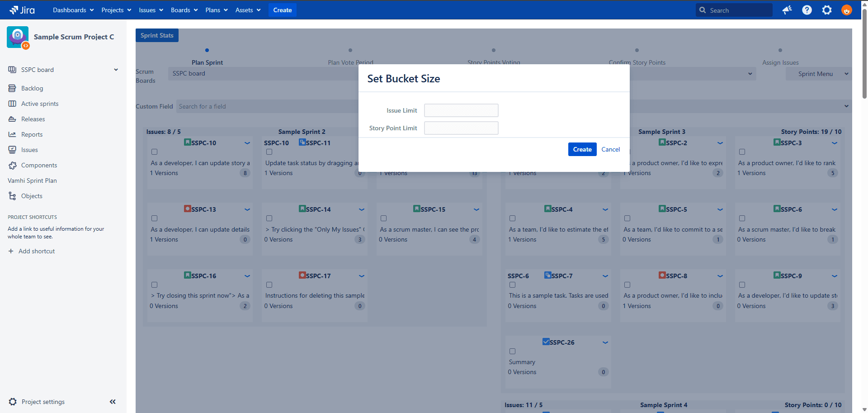Open the Dashboards menu
This screenshot has width=868, height=413.
[x=73, y=10]
